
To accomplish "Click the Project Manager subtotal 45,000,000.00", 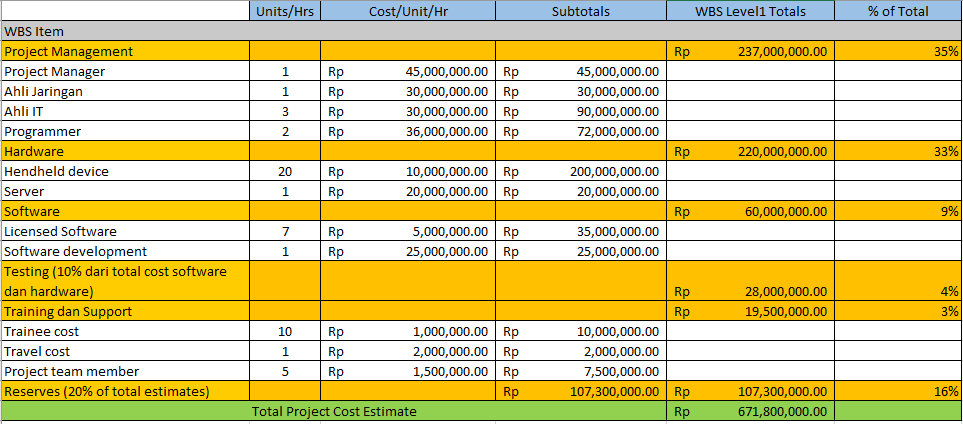I will coord(581,71).
